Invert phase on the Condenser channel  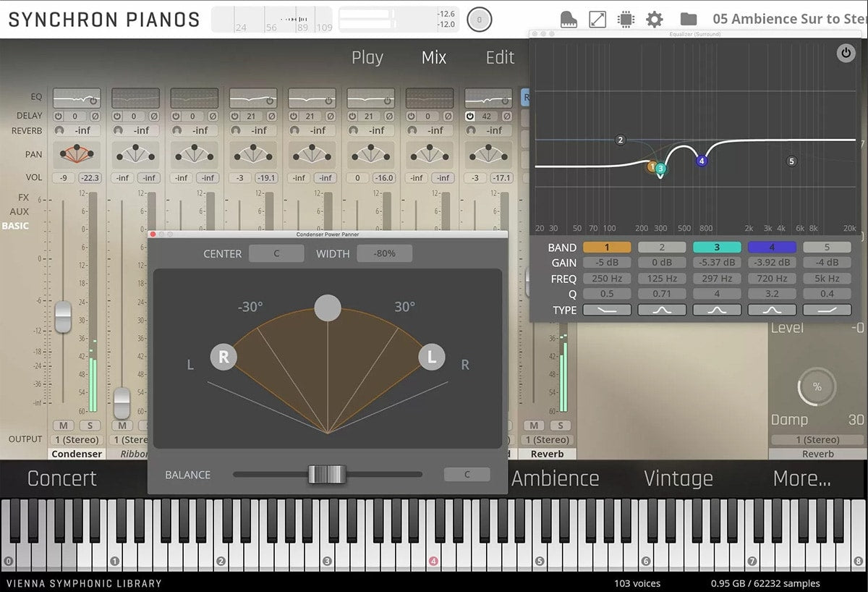(94, 116)
